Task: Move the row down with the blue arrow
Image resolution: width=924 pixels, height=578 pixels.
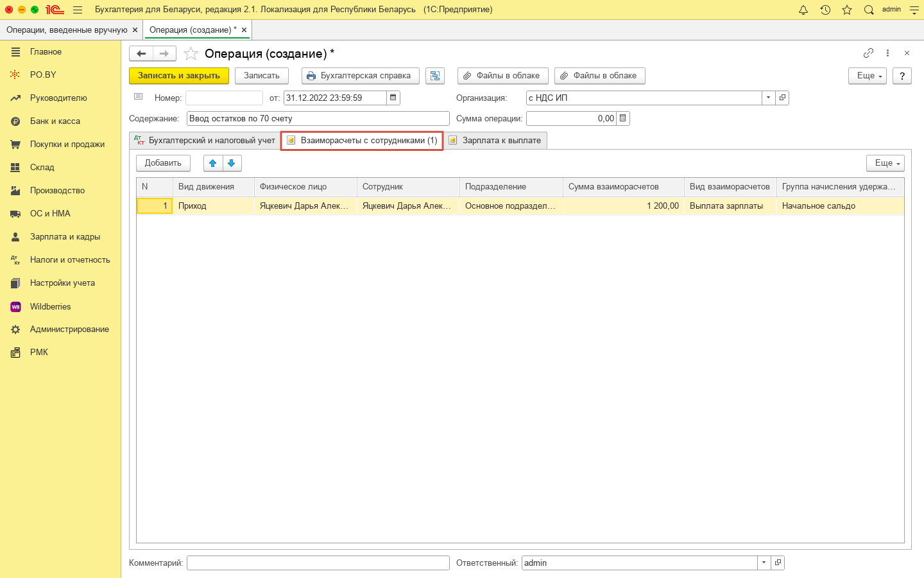Action: coord(232,163)
